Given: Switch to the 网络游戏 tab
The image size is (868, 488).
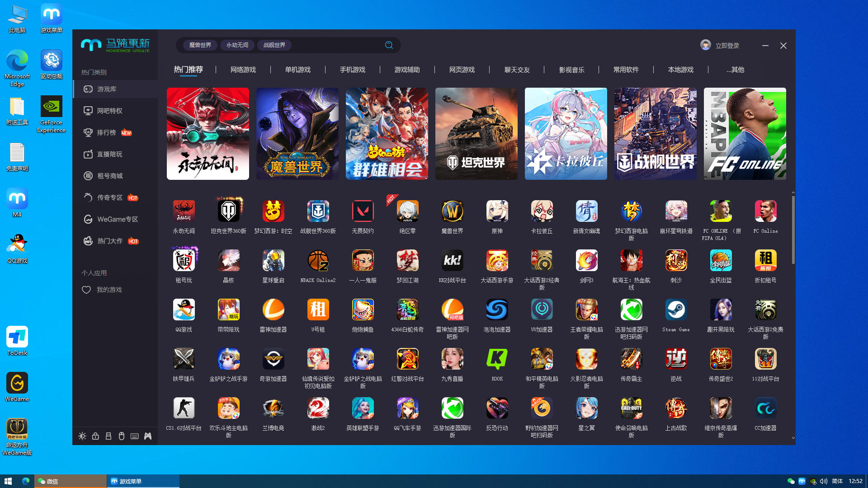Looking at the screenshot, I should [243, 70].
